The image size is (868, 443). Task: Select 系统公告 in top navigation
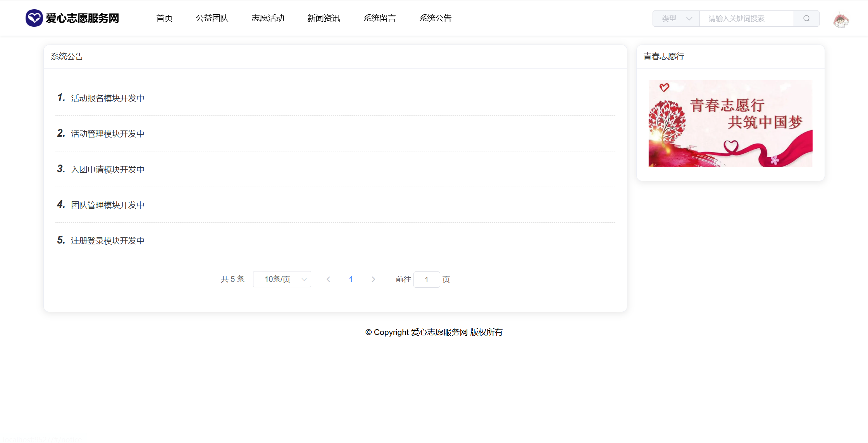pyautogui.click(x=435, y=18)
